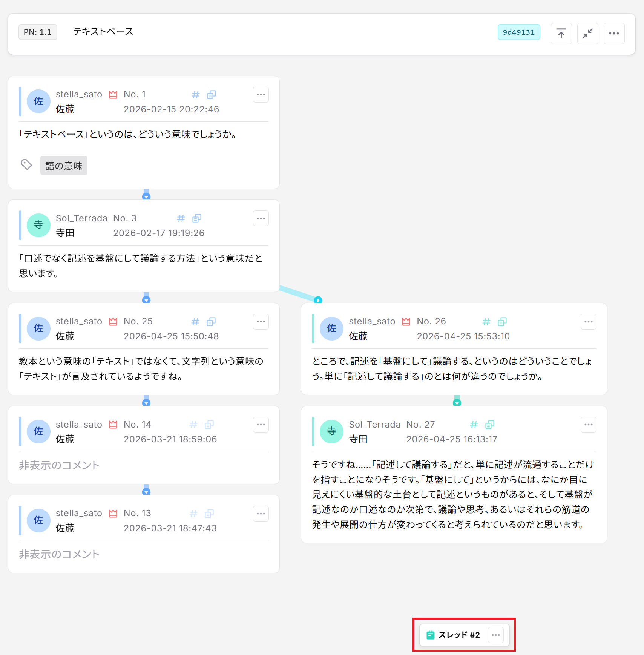Click the hash link icon on comment No. 25
The height and width of the screenshot is (655, 644).
point(195,322)
